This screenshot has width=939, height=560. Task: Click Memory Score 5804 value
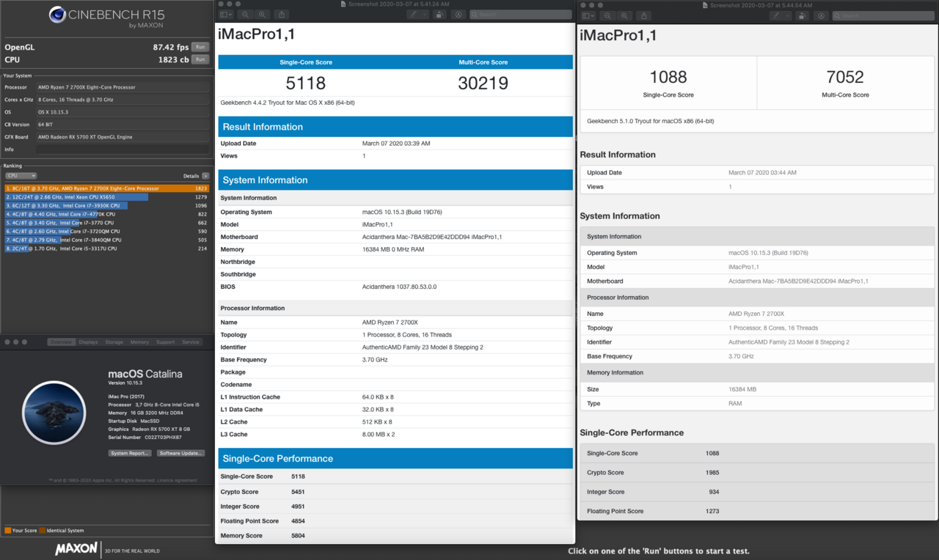point(298,536)
